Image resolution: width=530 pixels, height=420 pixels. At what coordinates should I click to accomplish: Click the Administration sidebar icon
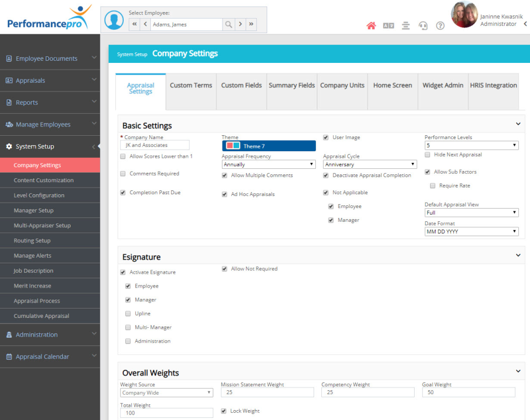[9, 334]
